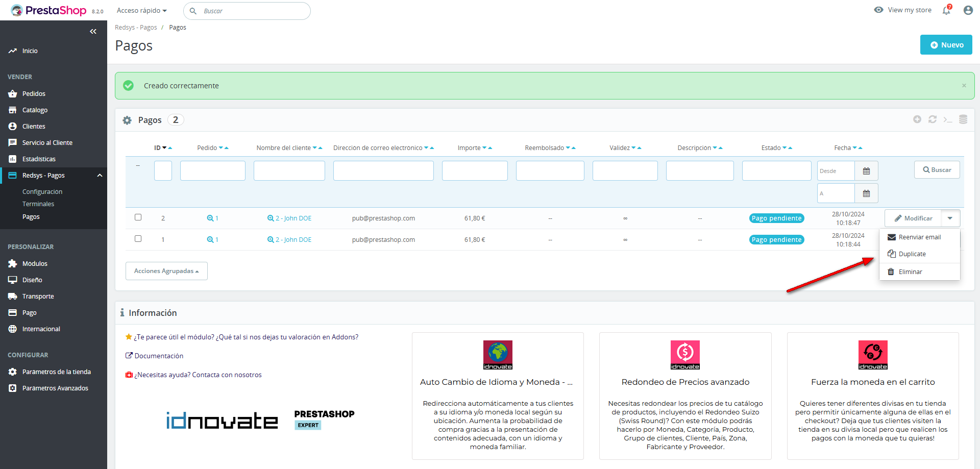Image resolution: width=980 pixels, height=469 pixels.
Task: Click the Modulos puzzle icon in the sidebar
Action: [x=13, y=264]
